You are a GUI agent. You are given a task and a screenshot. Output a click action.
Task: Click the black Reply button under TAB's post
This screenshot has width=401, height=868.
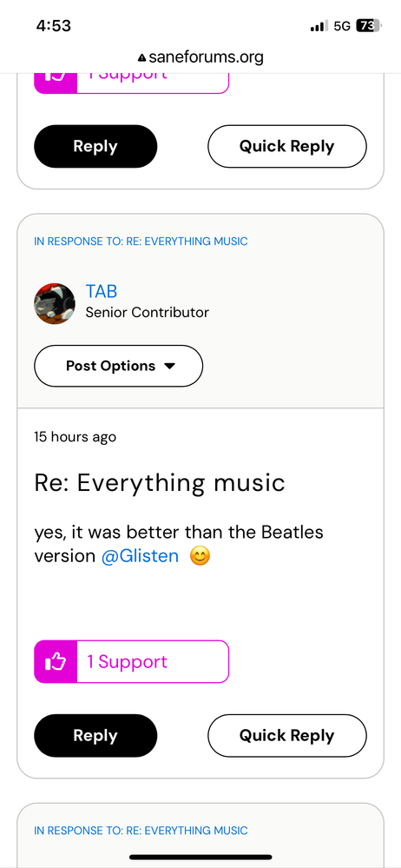(95, 736)
